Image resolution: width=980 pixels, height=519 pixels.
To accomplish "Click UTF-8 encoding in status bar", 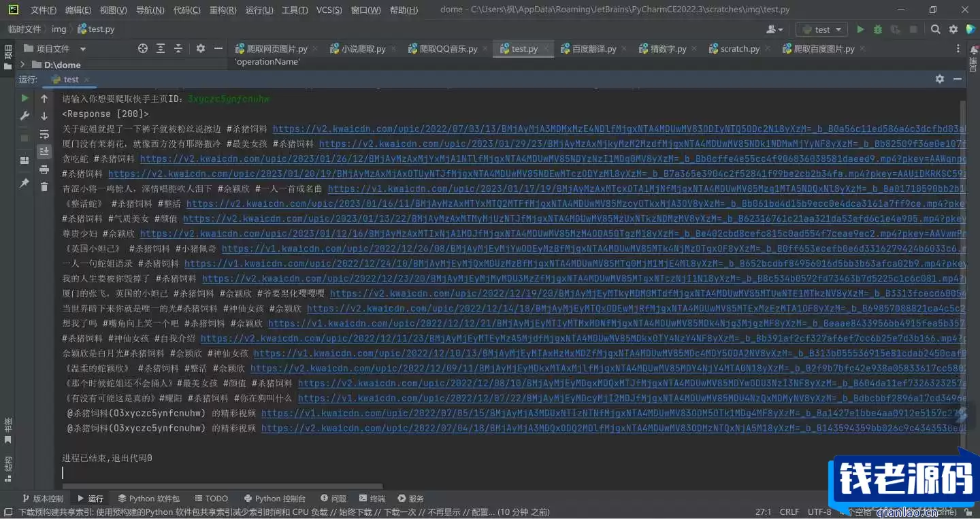I will (819, 512).
